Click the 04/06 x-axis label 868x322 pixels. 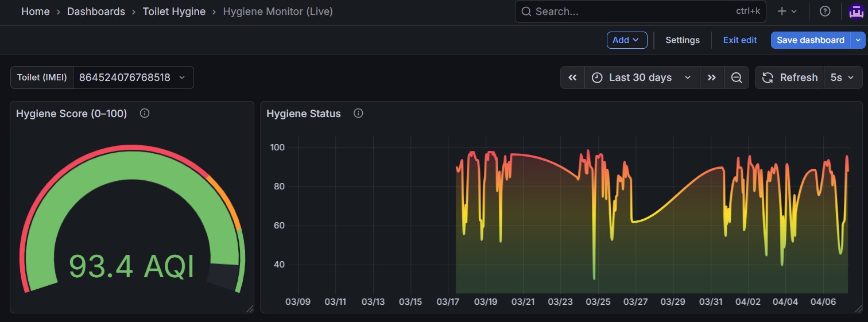(x=823, y=301)
